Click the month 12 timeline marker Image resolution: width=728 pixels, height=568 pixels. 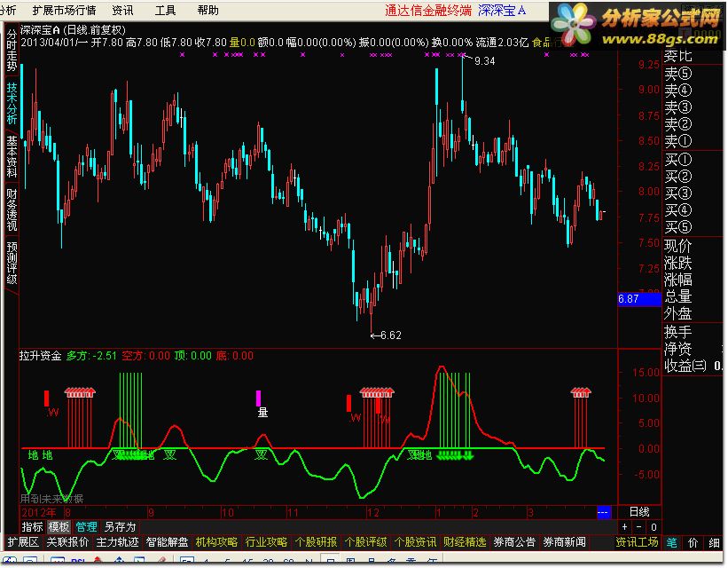click(x=372, y=513)
